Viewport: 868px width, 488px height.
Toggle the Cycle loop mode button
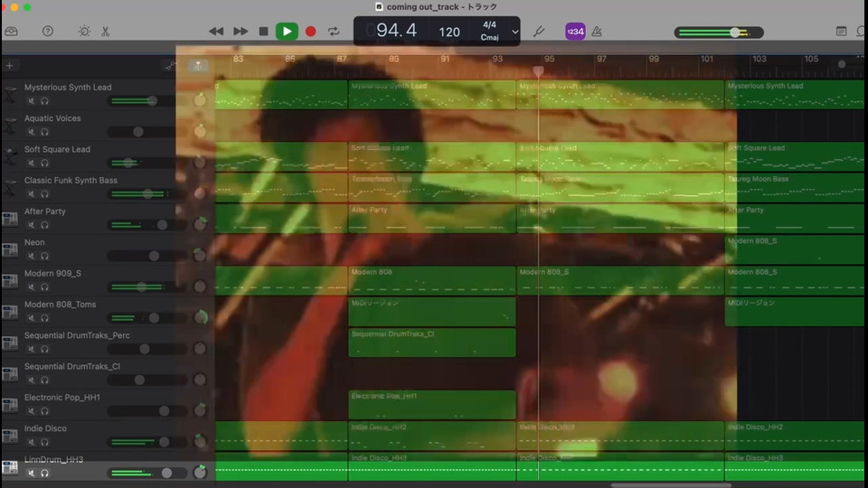pos(334,32)
